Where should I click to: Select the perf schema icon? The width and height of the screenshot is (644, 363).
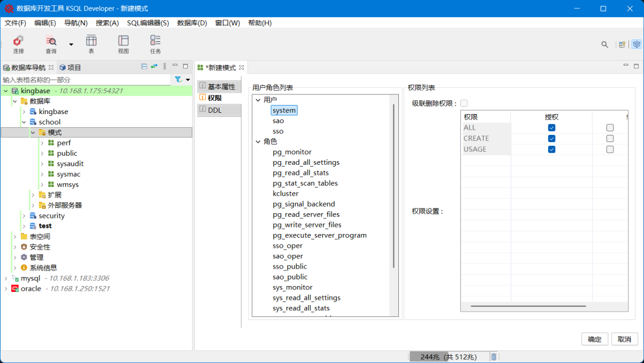pos(51,143)
